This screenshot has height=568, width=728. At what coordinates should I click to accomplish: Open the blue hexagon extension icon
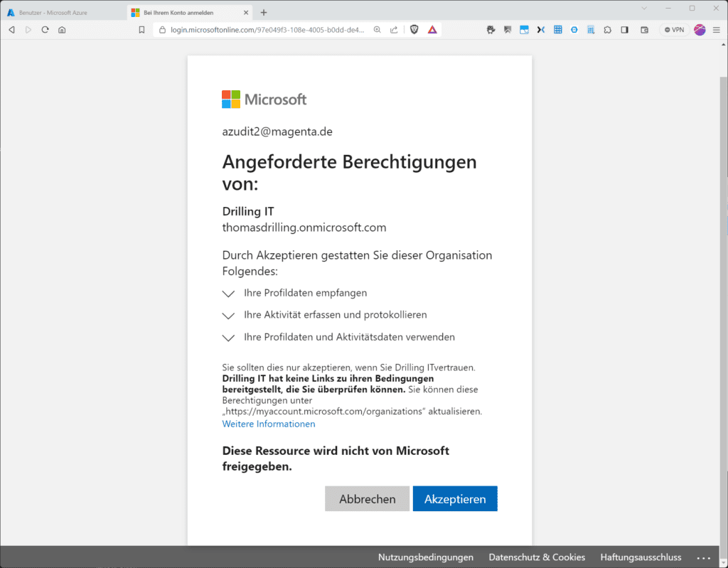(x=574, y=30)
